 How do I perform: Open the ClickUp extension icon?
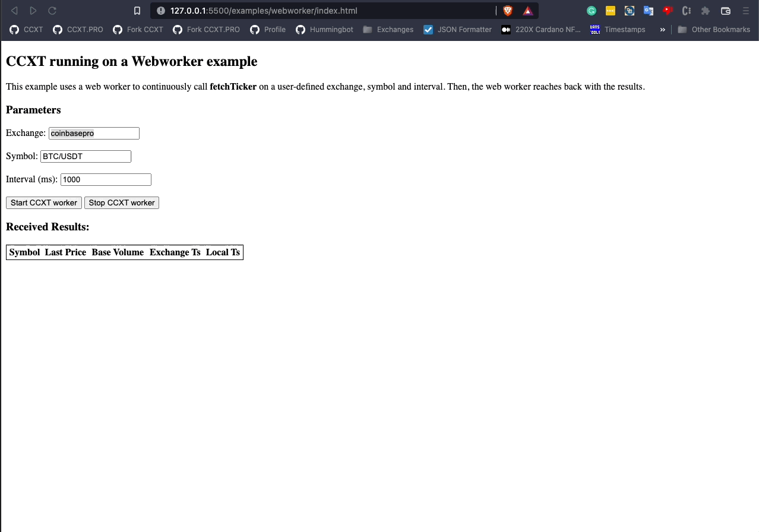pos(687,10)
